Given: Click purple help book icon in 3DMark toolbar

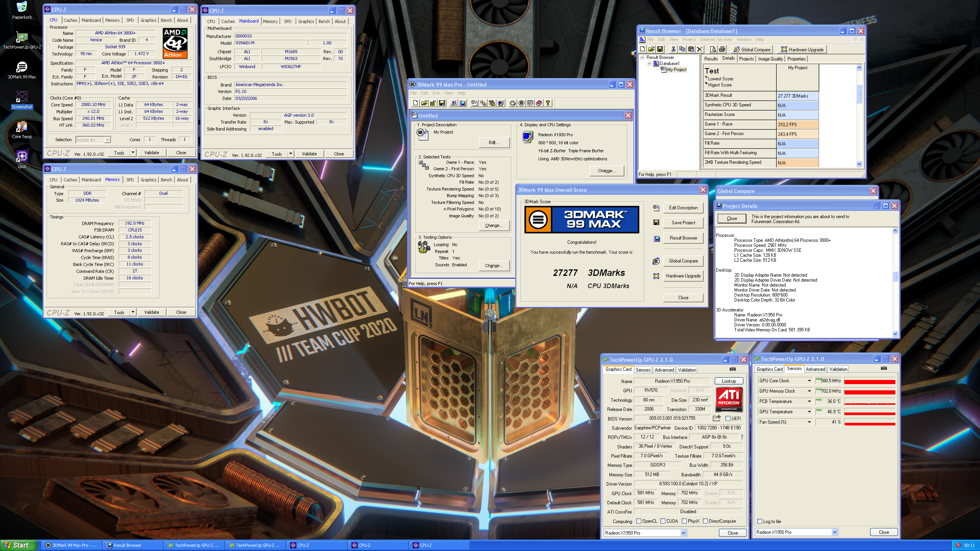Looking at the screenshot, I should (x=539, y=103).
